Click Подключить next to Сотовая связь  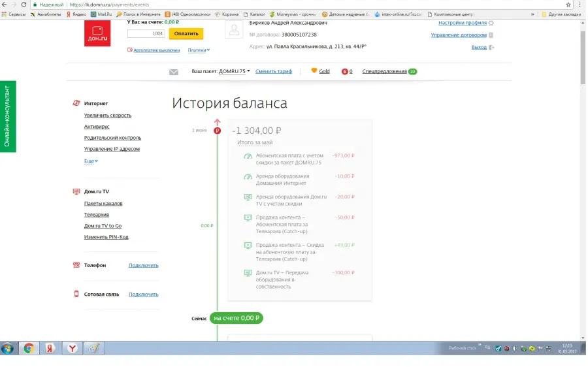click(x=144, y=295)
